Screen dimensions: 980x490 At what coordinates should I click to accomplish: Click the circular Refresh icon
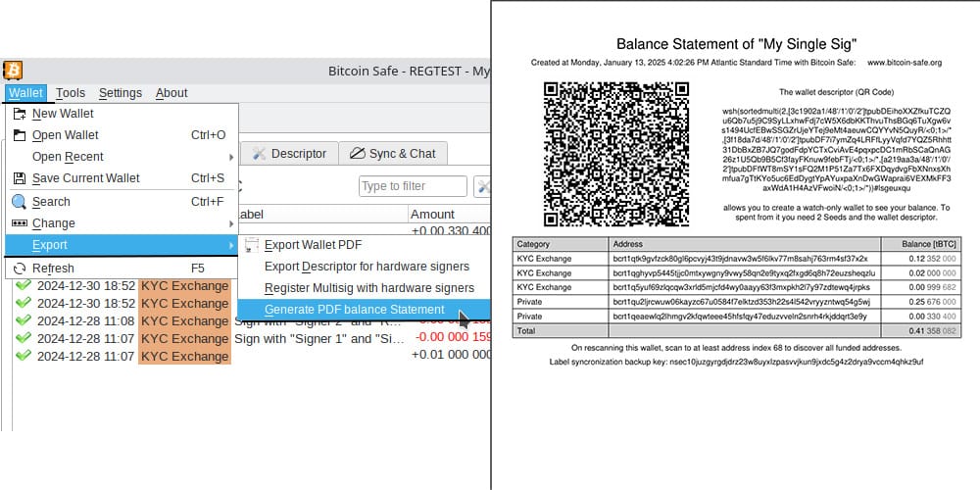click(x=20, y=269)
